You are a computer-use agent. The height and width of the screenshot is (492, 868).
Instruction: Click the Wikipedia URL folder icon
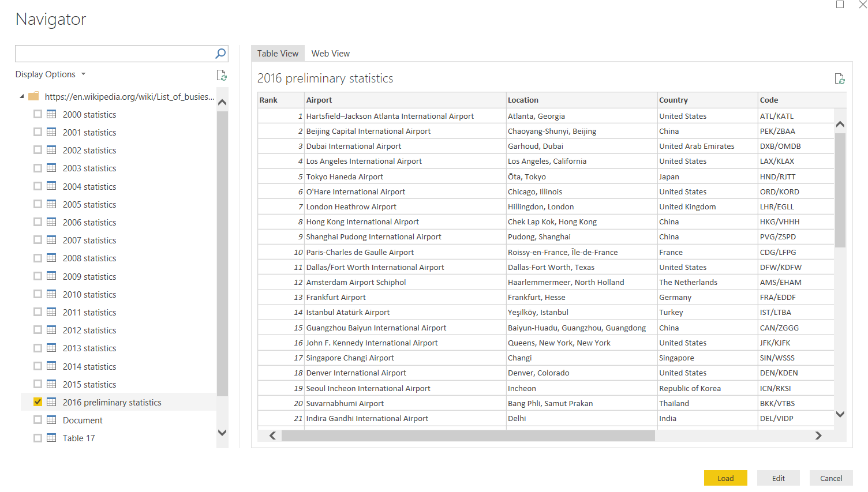[34, 96]
